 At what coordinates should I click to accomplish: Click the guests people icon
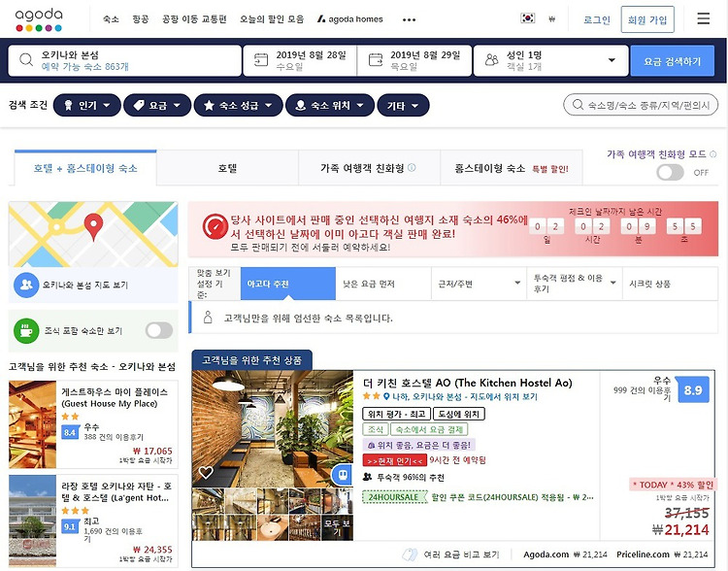click(491, 59)
